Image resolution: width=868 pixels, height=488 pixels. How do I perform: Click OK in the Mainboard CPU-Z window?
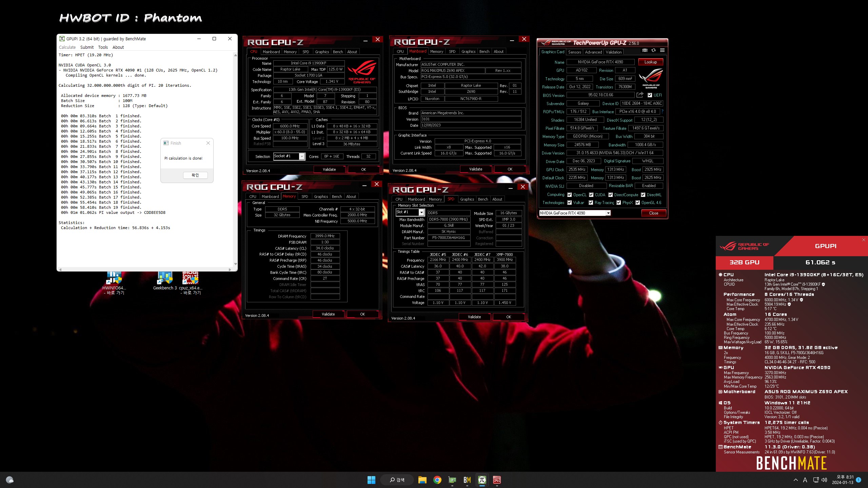[x=510, y=169]
